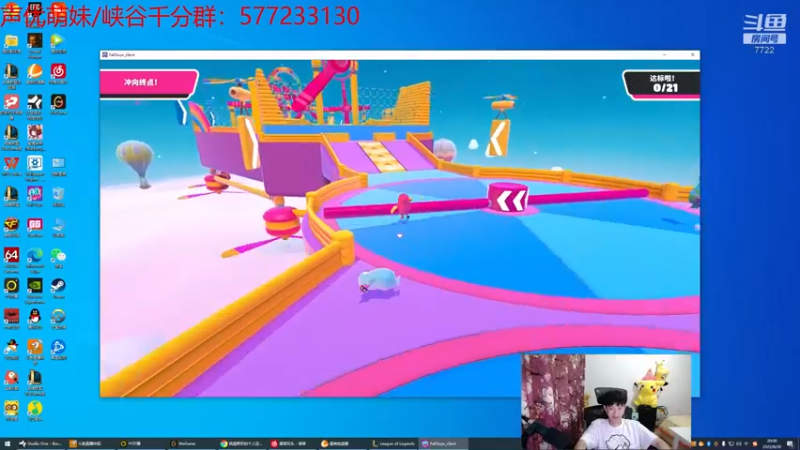
Task: Open the Studio One white-on-black desktop icon
Action: [35, 102]
